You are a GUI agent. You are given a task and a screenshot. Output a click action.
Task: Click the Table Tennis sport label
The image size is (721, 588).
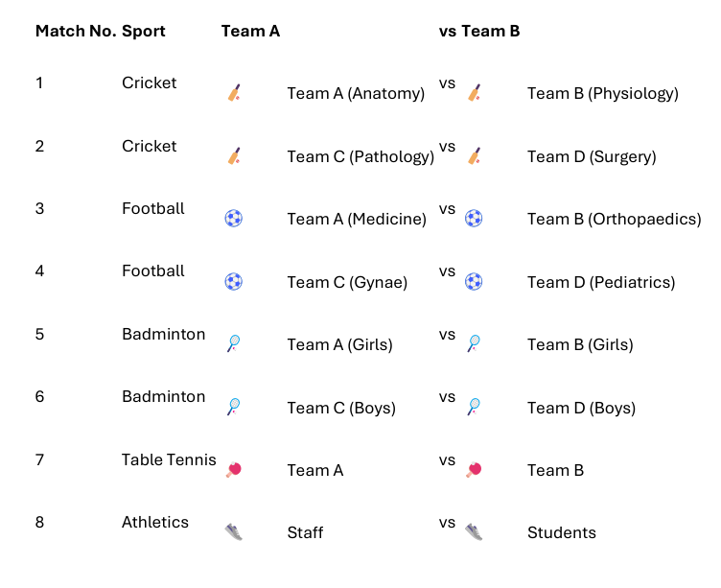coord(169,459)
